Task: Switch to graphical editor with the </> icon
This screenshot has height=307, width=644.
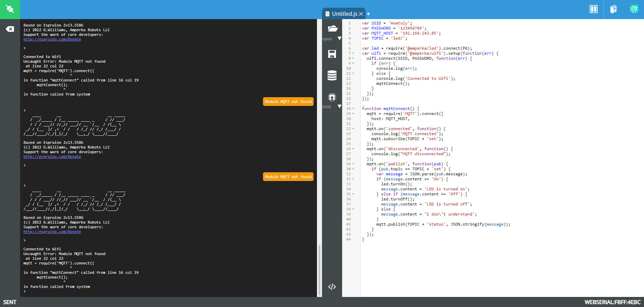Action: point(332,287)
